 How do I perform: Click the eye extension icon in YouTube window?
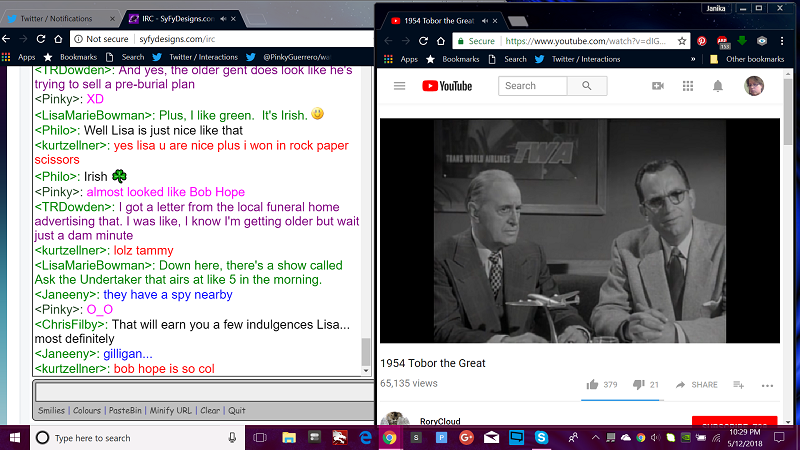click(762, 41)
